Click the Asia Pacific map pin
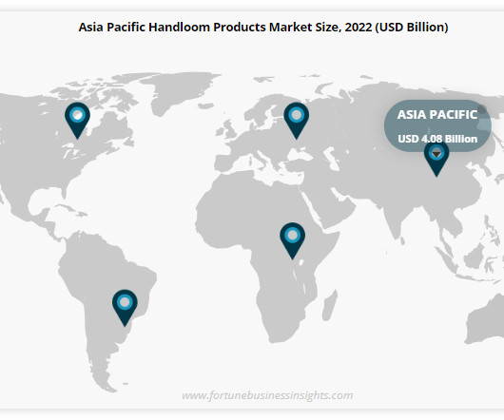504x420 pixels. click(436, 159)
